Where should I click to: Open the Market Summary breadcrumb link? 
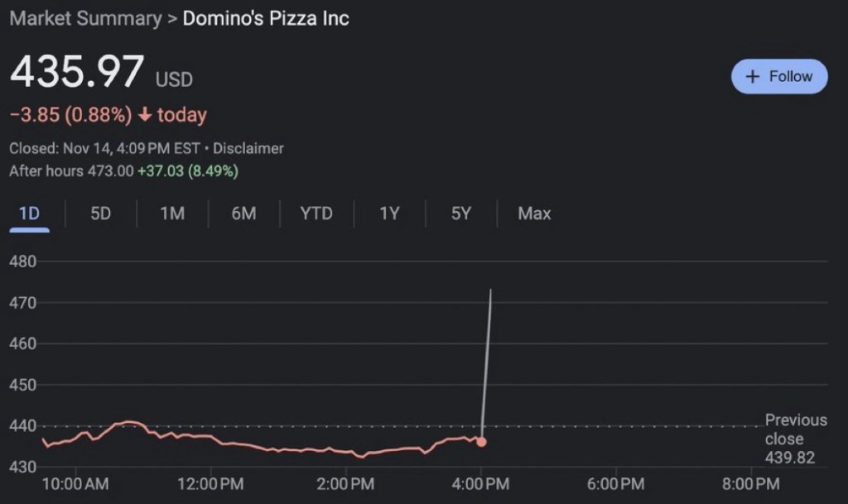point(85,18)
